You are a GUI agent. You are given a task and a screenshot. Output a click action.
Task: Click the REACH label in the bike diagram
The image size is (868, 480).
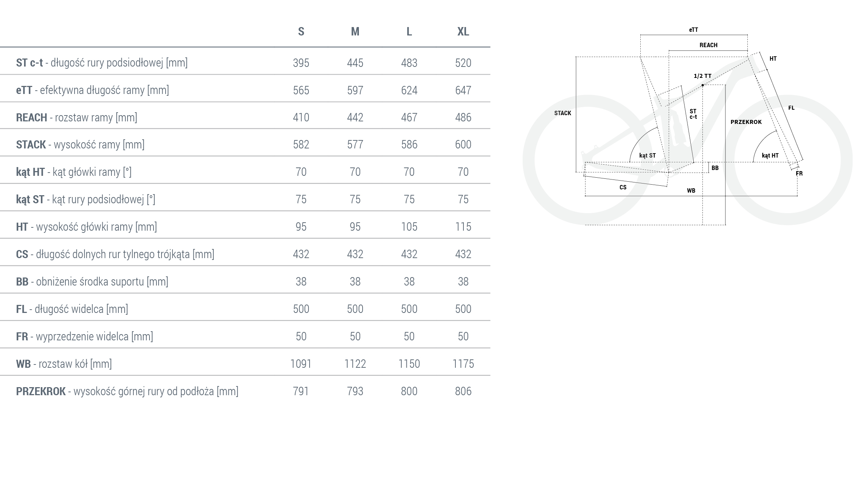pos(708,45)
